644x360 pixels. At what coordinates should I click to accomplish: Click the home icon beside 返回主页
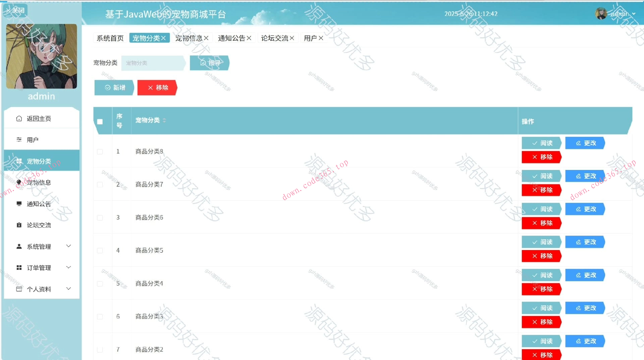point(19,118)
